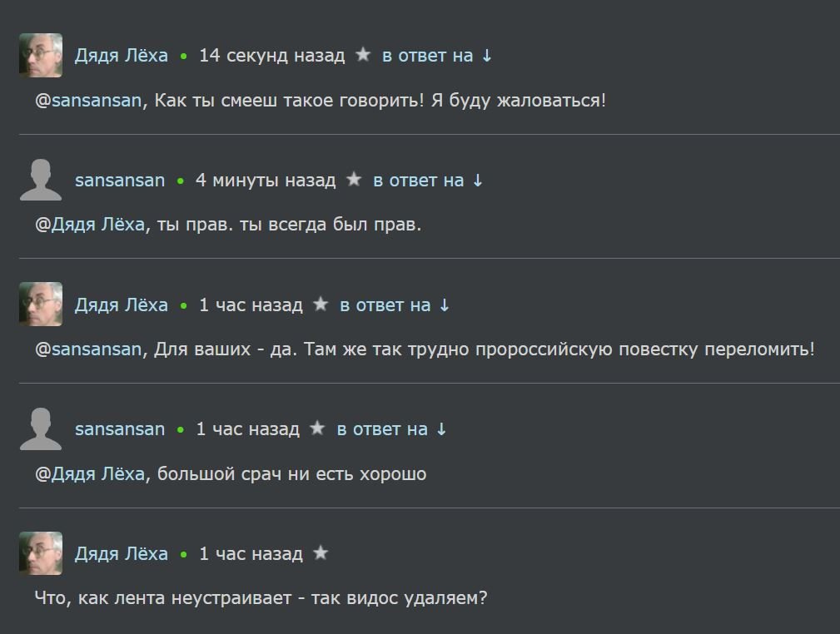
Task: Follow 'в ответ на ↓' on the top comment
Action: 437,56
